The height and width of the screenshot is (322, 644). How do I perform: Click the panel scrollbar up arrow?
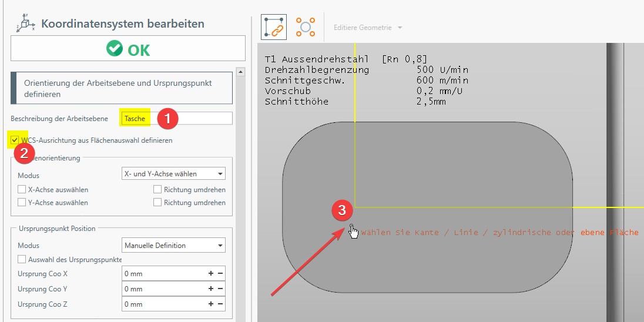coord(240,72)
